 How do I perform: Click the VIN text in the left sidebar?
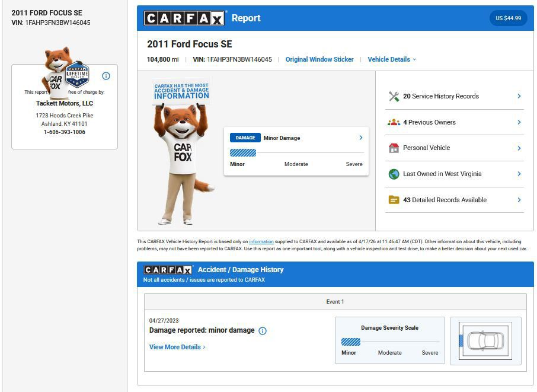pos(51,23)
